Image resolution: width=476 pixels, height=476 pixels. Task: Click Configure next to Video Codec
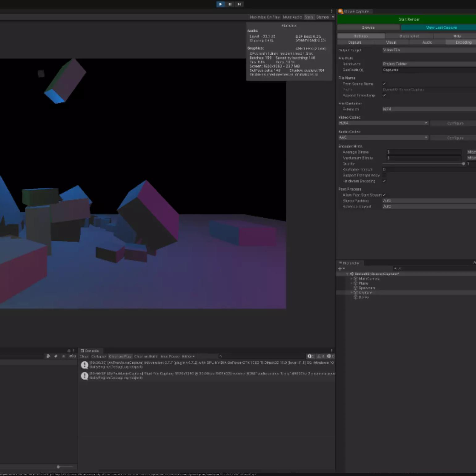(x=453, y=123)
